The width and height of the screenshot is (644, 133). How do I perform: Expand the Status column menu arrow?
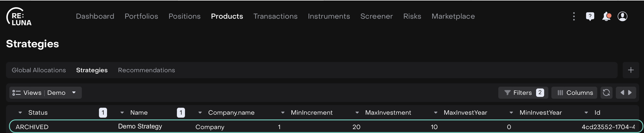(x=20, y=113)
